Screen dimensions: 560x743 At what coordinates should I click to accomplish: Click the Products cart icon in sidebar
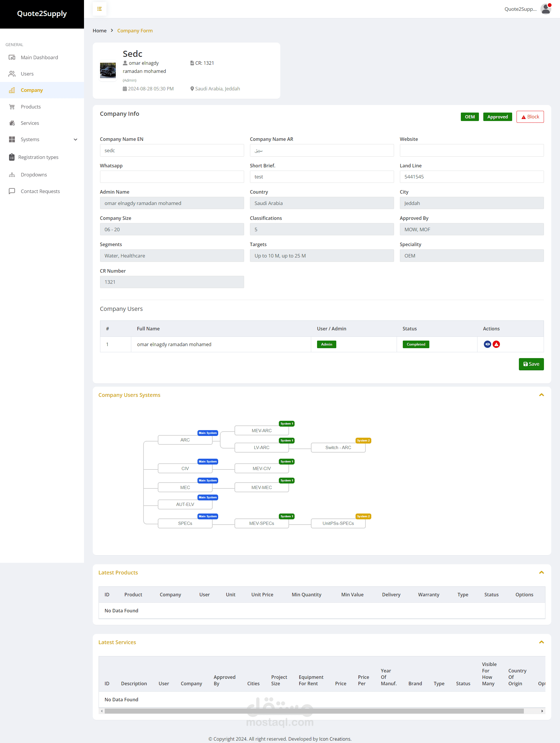[12, 107]
